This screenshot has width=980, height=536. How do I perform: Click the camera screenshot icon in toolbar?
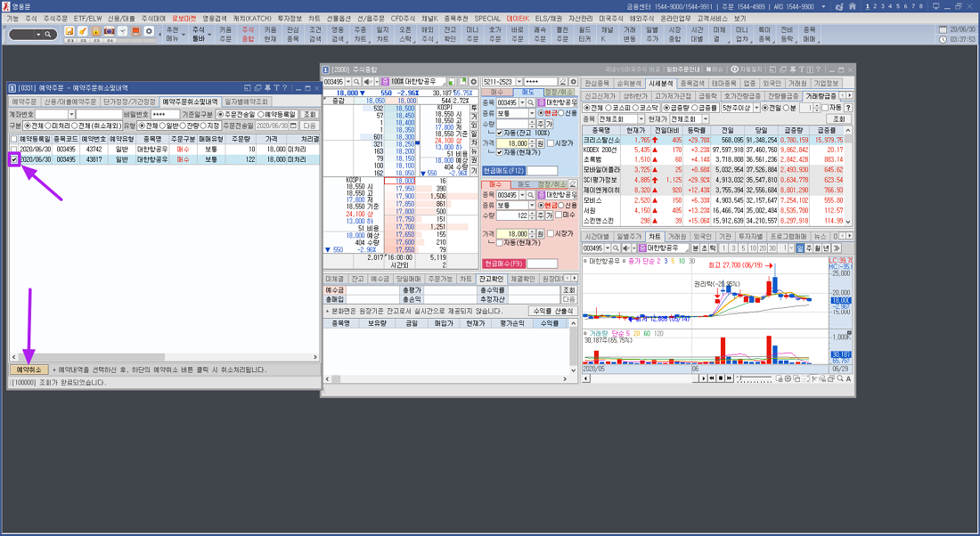pos(109,31)
